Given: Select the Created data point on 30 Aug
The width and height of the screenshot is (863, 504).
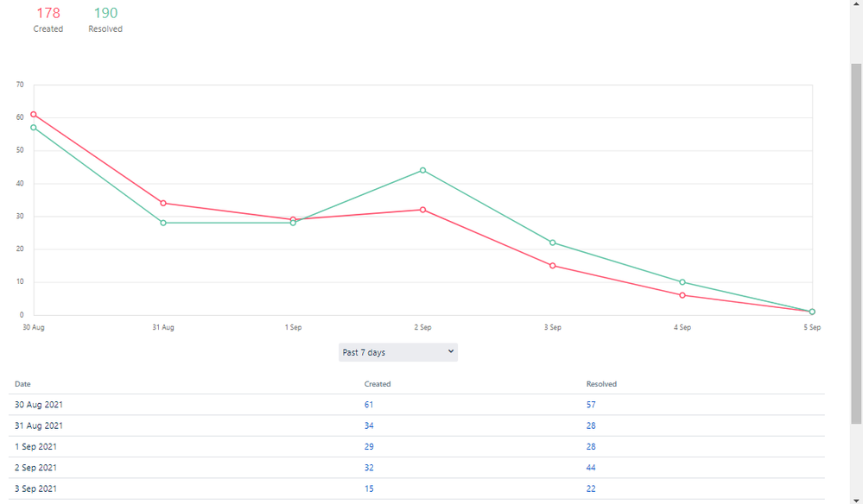Looking at the screenshot, I should (34, 113).
